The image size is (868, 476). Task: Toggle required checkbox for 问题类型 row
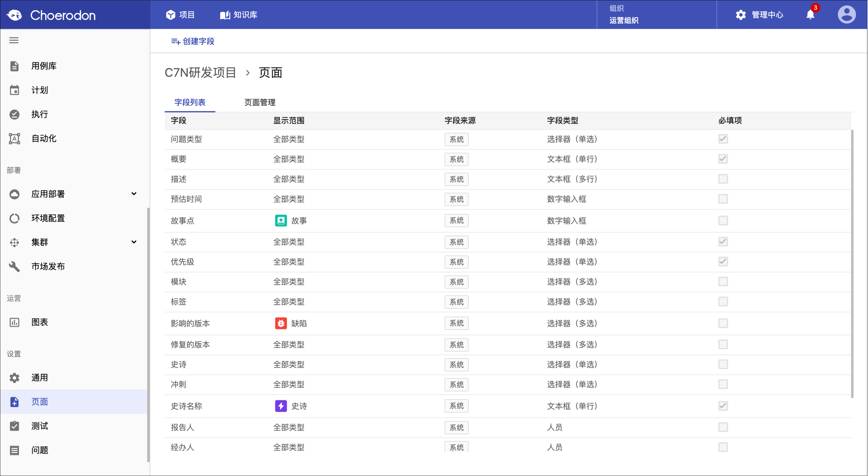pos(723,139)
